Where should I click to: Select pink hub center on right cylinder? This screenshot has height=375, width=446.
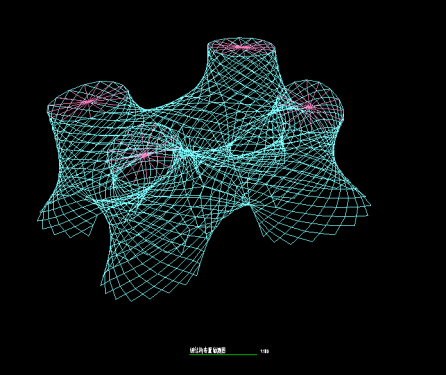click(309, 107)
